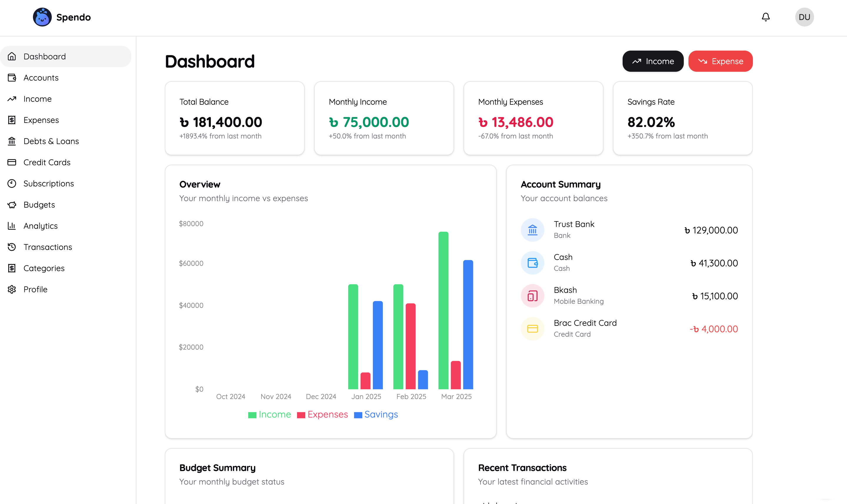Click the Spendo logo
Screen dimensions: 847x504
pos(61,17)
